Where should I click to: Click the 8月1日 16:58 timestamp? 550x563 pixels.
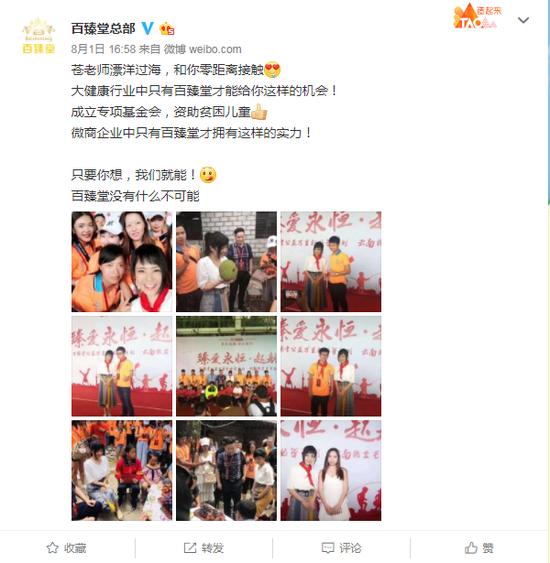103,49
